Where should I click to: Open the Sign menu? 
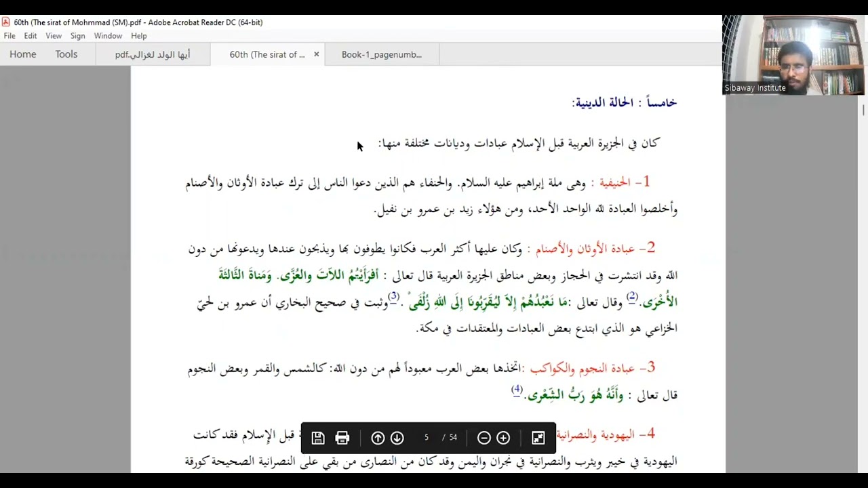[x=78, y=36]
